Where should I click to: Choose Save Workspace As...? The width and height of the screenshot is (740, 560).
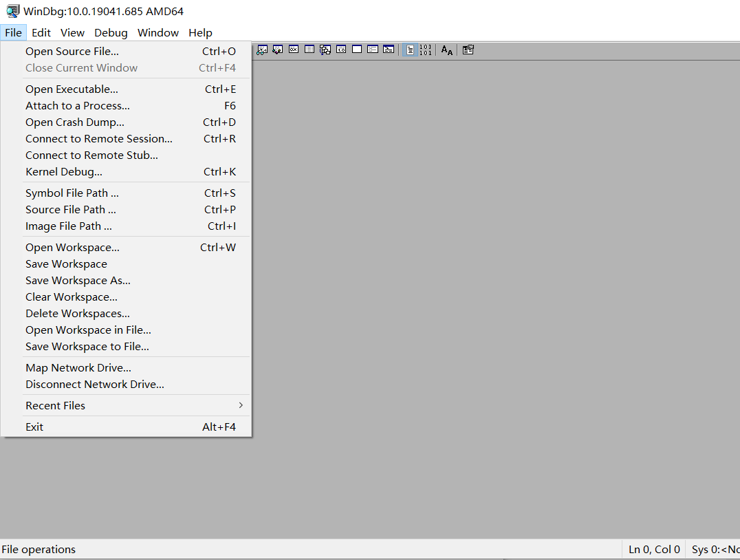pos(126,280)
